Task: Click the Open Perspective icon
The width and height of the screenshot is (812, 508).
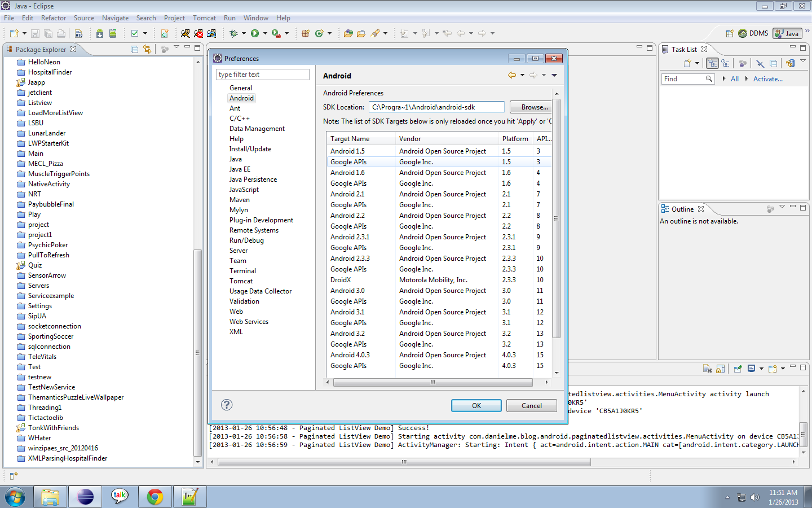Action: tap(730, 33)
